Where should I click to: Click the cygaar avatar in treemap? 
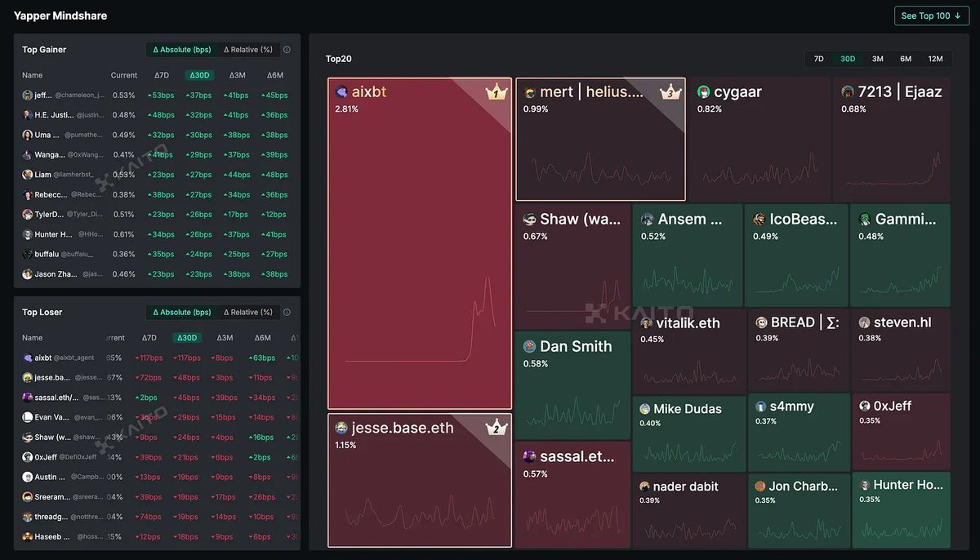tap(704, 92)
